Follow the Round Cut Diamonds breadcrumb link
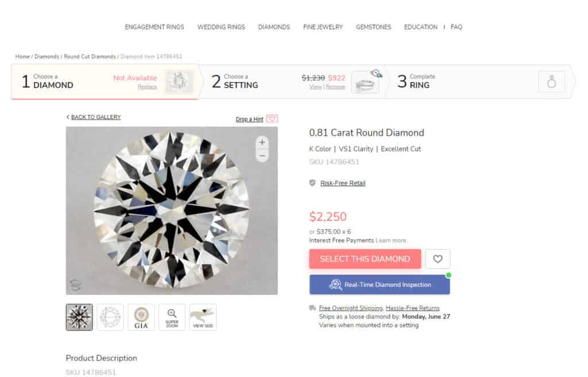Viewport: 588px width, 377px height. [90, 56]
